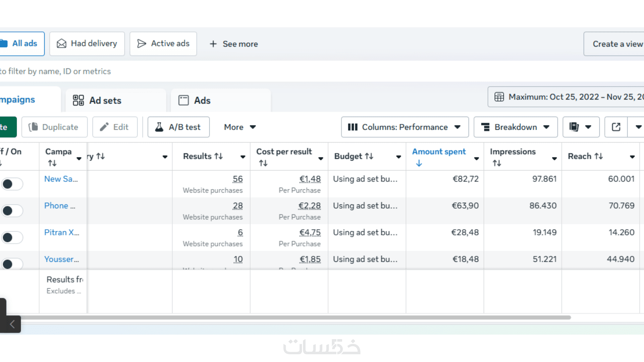Toggle the Phone campaign switch
This screenshot has width=644, height=362.
pos(12,211)
